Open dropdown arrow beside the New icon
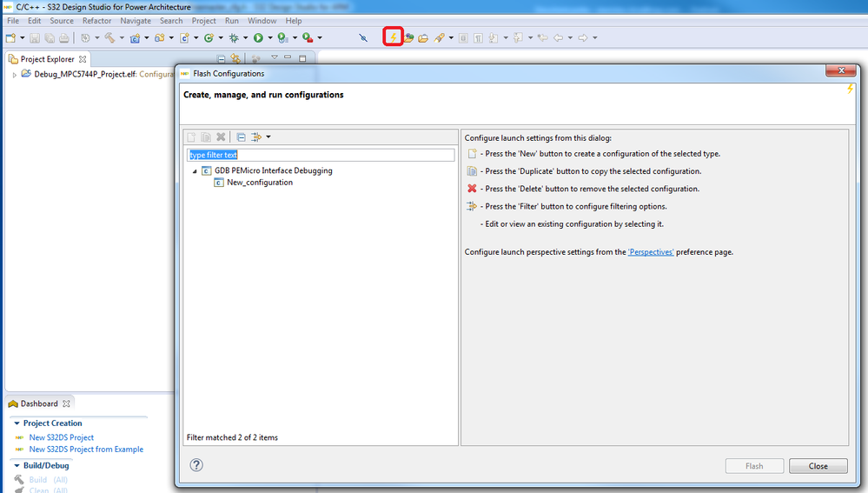The width and height of the screenshot is (868, 493). [22, 37]
